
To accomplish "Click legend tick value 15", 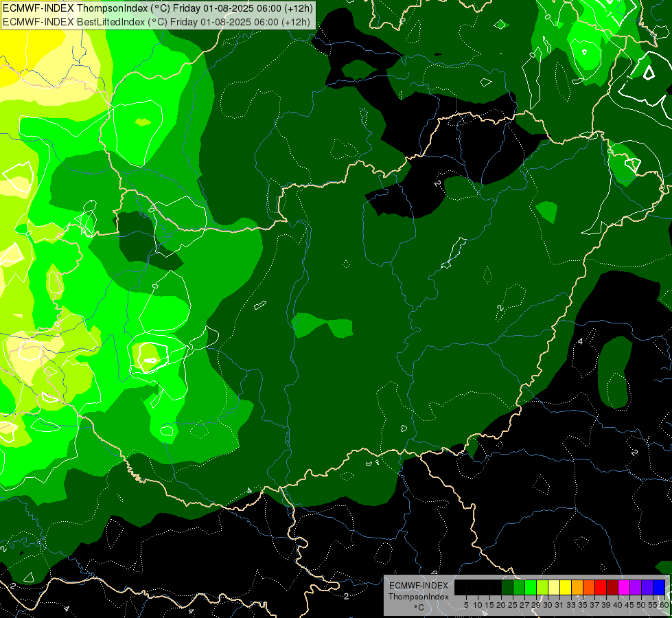I will click(x=489, y=605).
